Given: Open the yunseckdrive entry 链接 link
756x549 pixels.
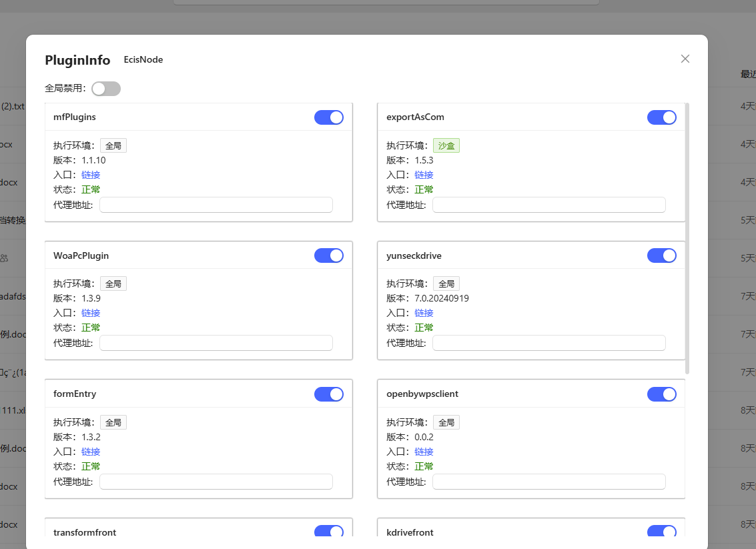Looking at the screenshot, I should click(424, 313).
